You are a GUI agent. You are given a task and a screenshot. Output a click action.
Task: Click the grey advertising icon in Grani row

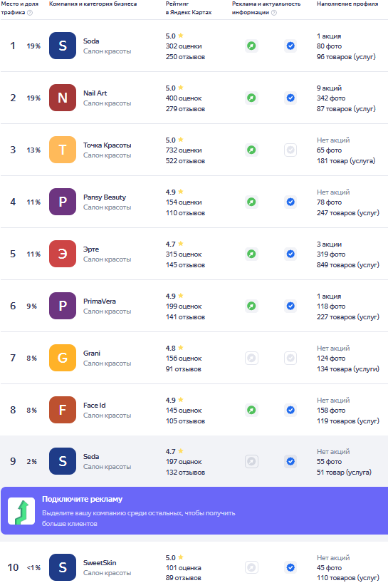tap(252, 358)
